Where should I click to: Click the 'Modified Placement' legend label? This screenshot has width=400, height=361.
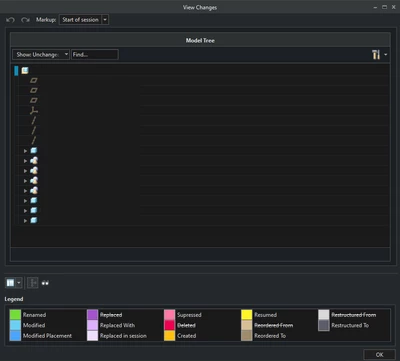47,336
